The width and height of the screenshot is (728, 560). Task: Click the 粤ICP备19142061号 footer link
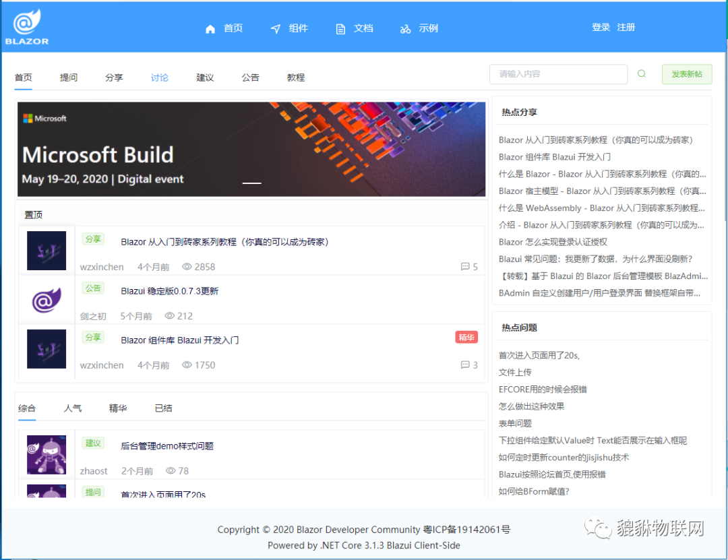tap(466, 530)
